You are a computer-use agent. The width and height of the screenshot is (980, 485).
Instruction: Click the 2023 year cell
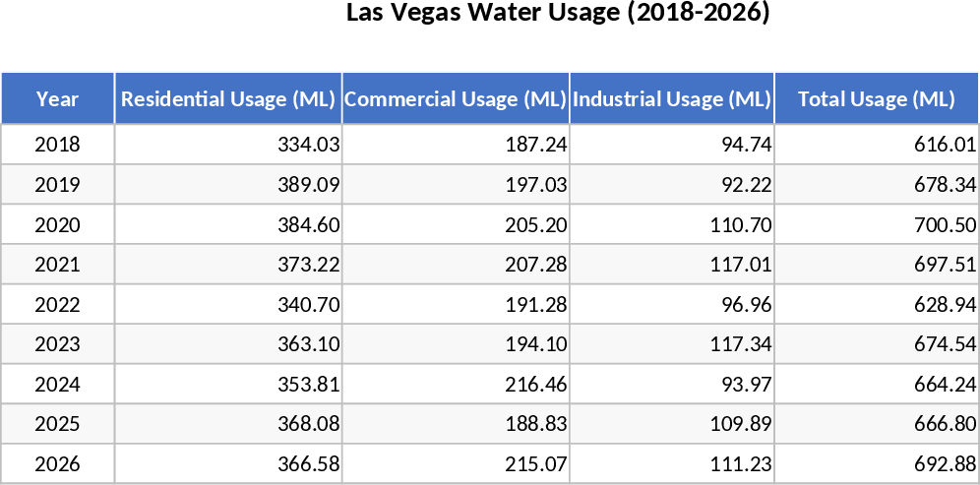coord(57,345)
